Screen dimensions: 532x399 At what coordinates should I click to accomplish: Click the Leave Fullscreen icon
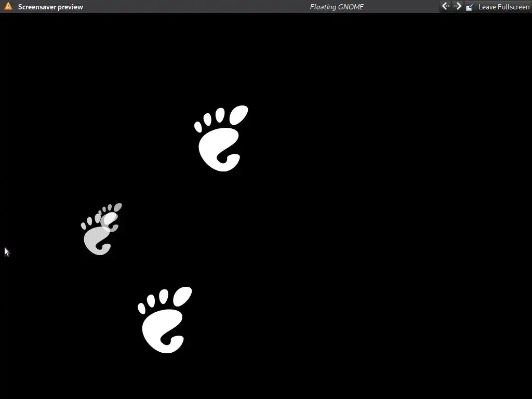[x=470, y=7]
